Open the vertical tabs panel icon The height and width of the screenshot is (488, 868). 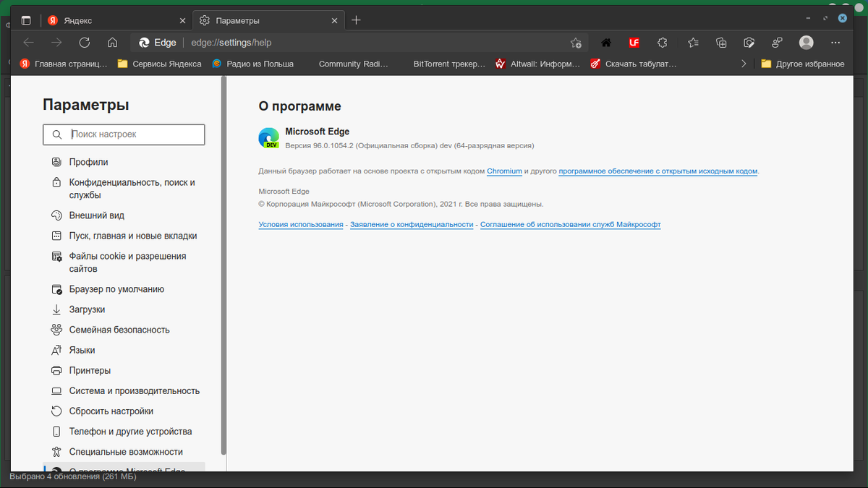(26, 20)
